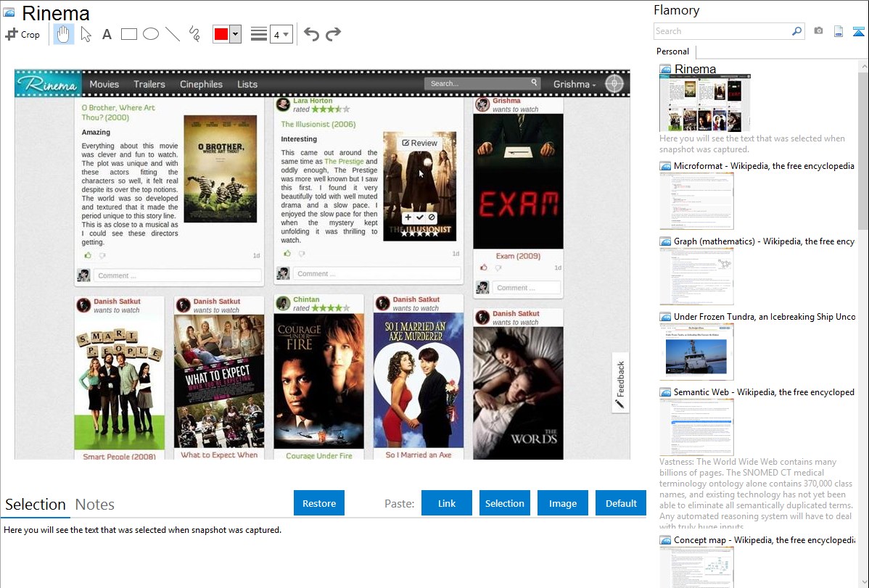Click the blue Paste Selection button
Viewport: 869px width, 588px height.
point(505,503)
